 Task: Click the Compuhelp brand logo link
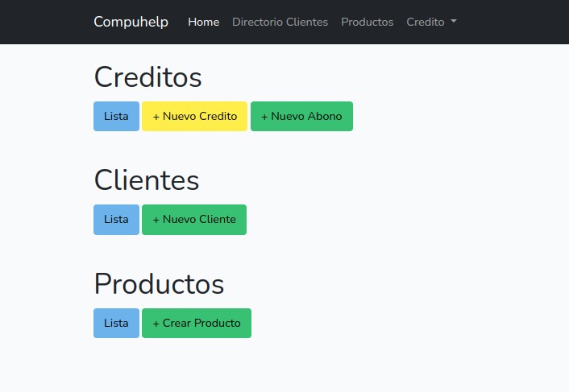tap(131, 22)
